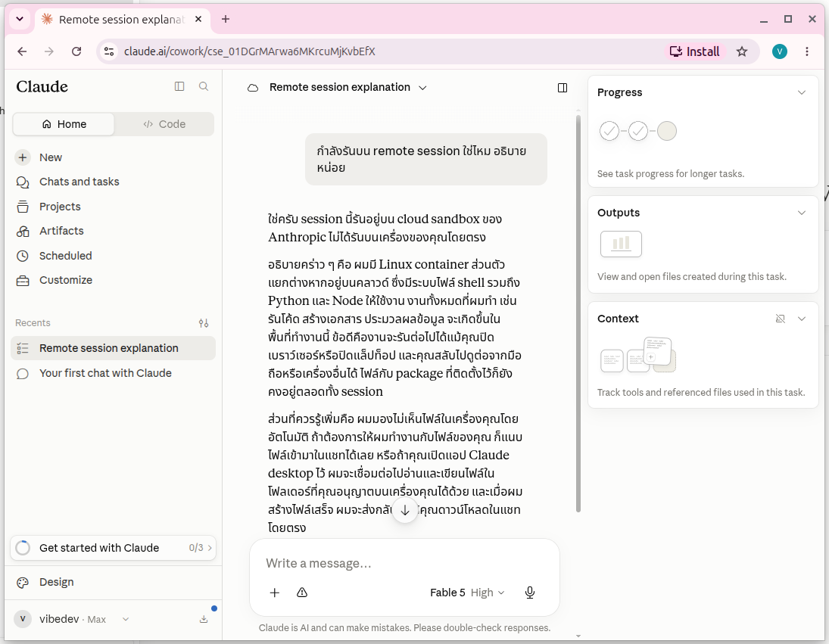Open Artifacts in the sidebar
Viewport: 829px width, 644px height.
click(61, 231)
